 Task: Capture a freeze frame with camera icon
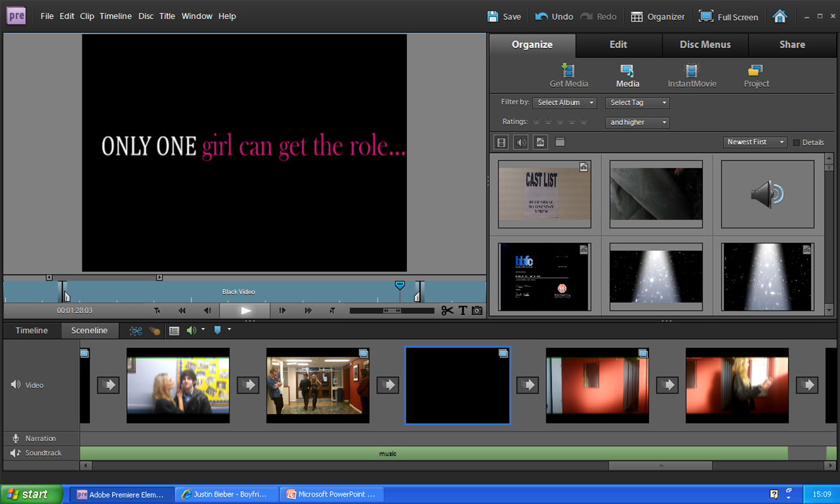(477, 311)
